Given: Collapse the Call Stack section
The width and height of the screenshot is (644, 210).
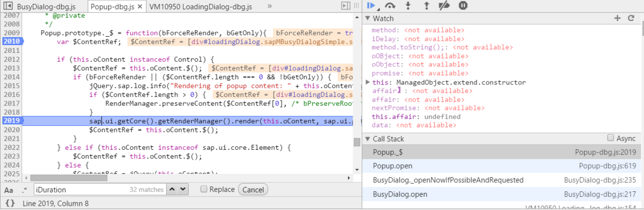Looking at the screenshot, I should click(x=367, y=139).
